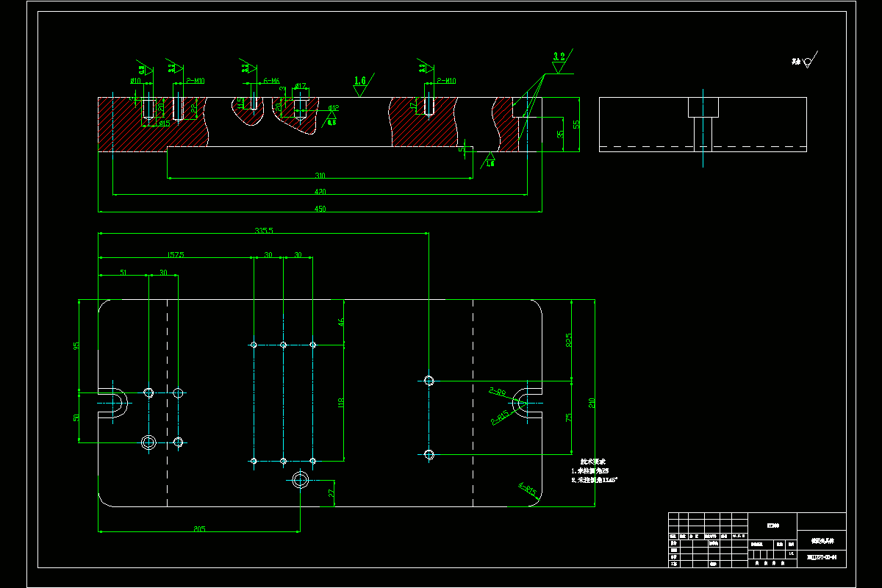The height and width of the screenshot is (588, 882).
Task: Click the 55 height dimension
Action: tap(577, 124)
